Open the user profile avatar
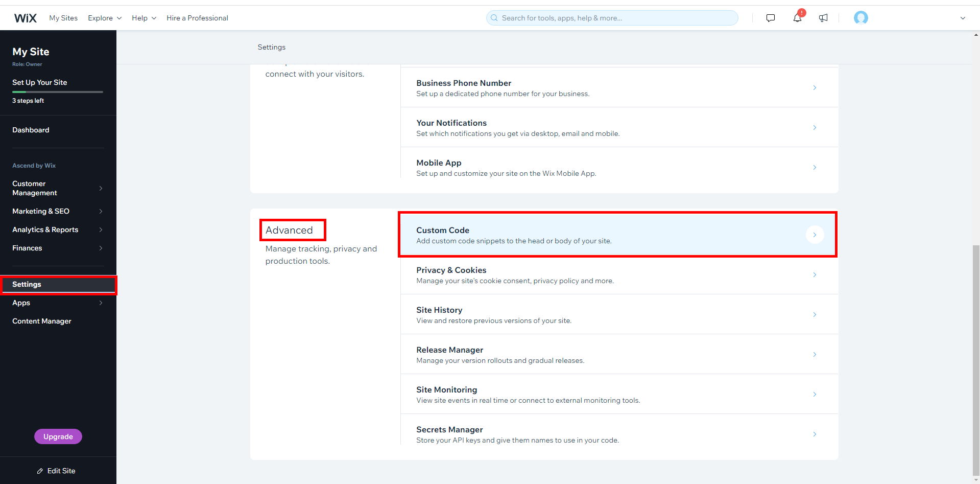This screenshot has height=484, width=980. (x=861, y=18)
